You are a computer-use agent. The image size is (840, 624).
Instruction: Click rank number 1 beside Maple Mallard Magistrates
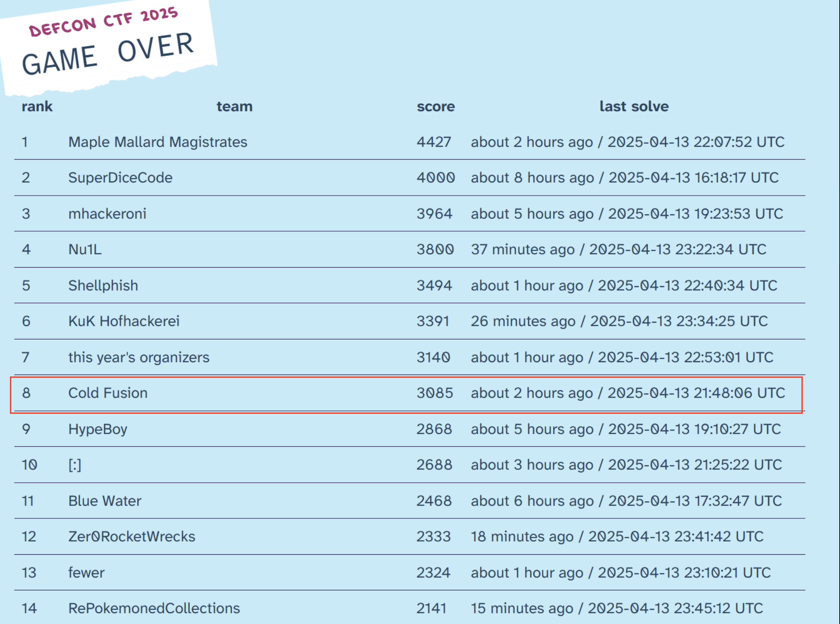coord(25,142)
